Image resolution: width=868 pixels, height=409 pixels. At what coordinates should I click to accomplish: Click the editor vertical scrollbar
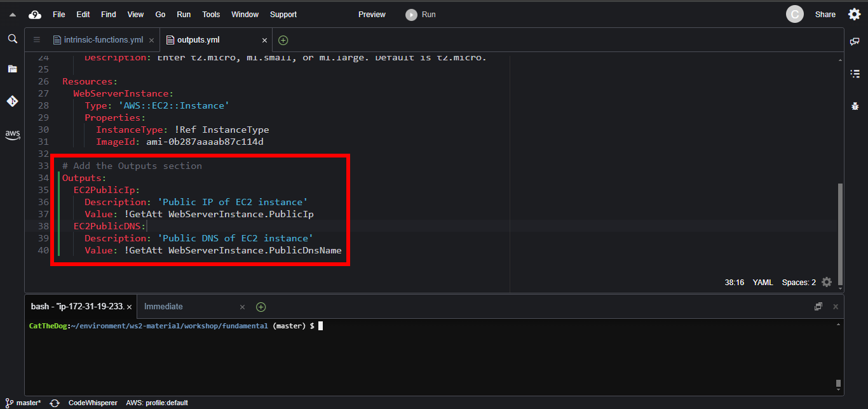pyautogui.click(x=841, y=234)
